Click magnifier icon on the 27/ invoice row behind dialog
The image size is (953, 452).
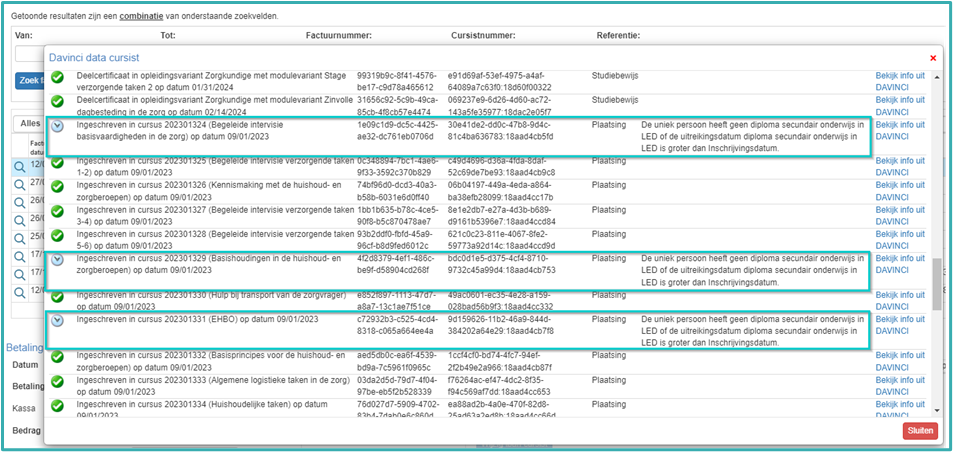coord(19,185)
